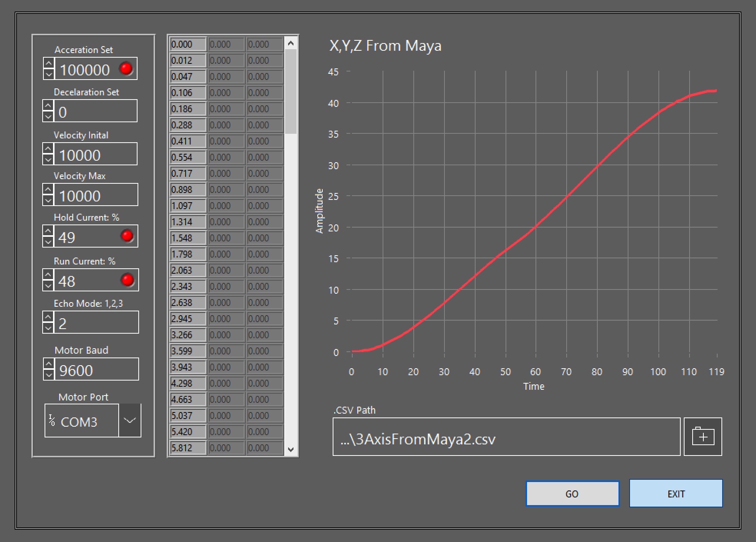
Task: Increment the Run Current percentage
Action: (x=48, y=274)
